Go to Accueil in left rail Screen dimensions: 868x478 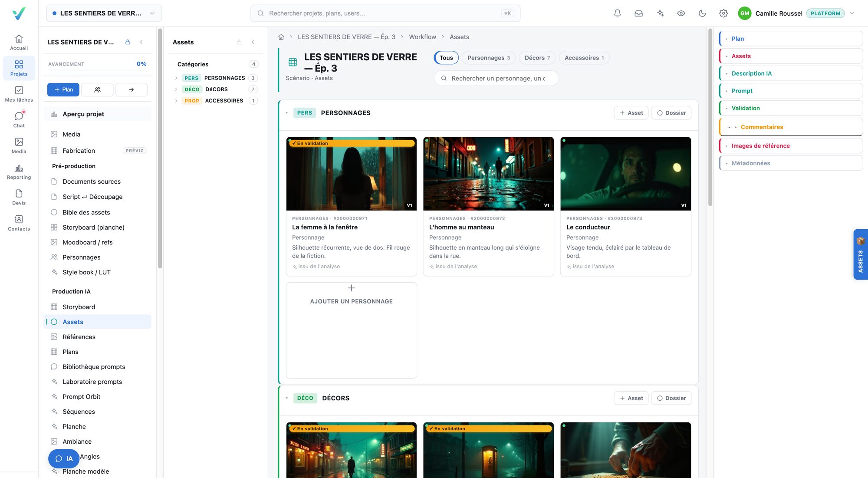pyautogui.click(x=19, y=43)
